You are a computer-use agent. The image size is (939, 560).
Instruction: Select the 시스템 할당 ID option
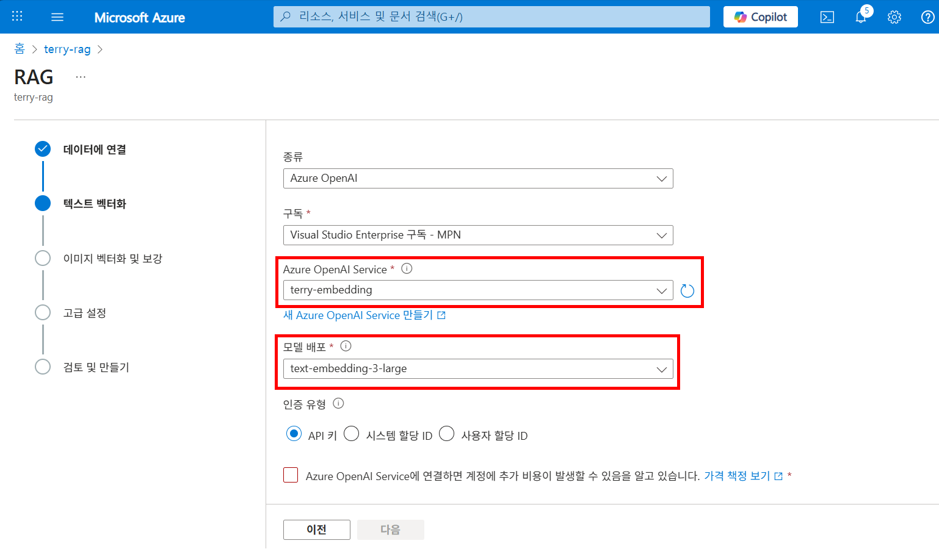(352, 434)
